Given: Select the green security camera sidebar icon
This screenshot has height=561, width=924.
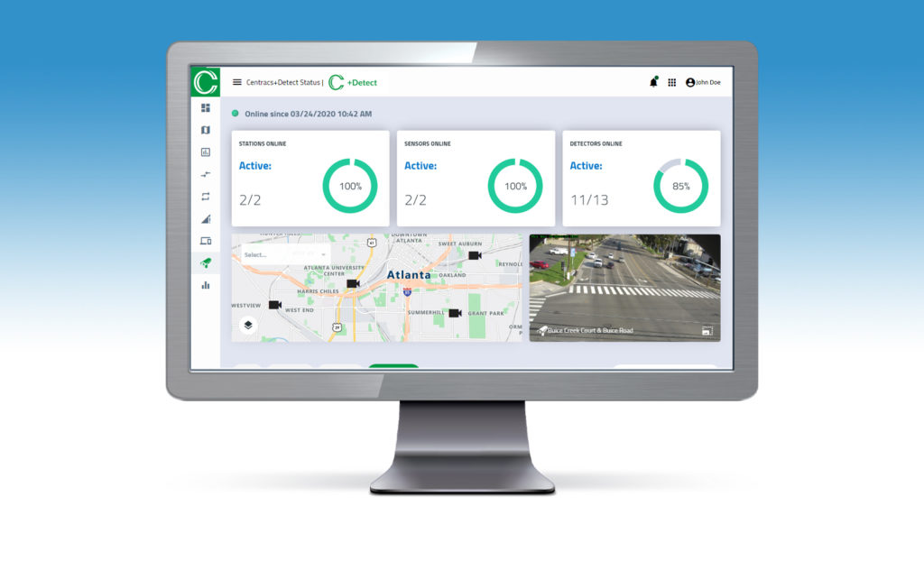Looking at the screenshot, I should pyautogui.click(x=206, y=262).
